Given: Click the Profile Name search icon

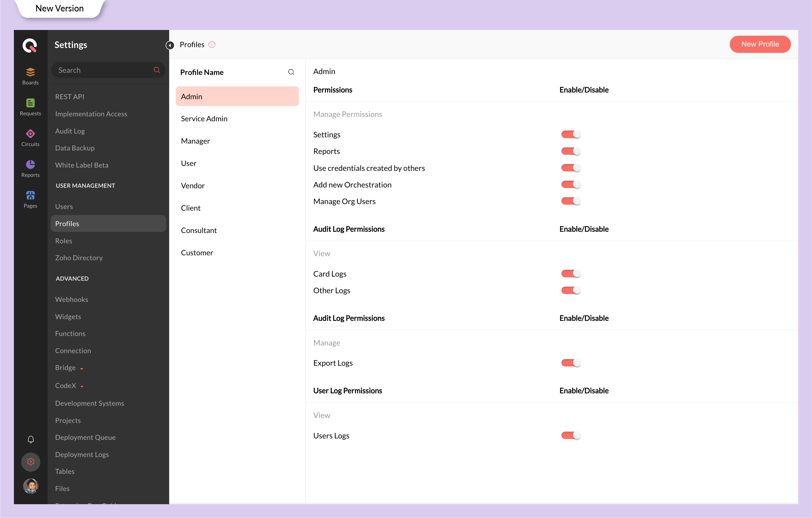Looking at the screenshot, I should [x=291, y=72].
